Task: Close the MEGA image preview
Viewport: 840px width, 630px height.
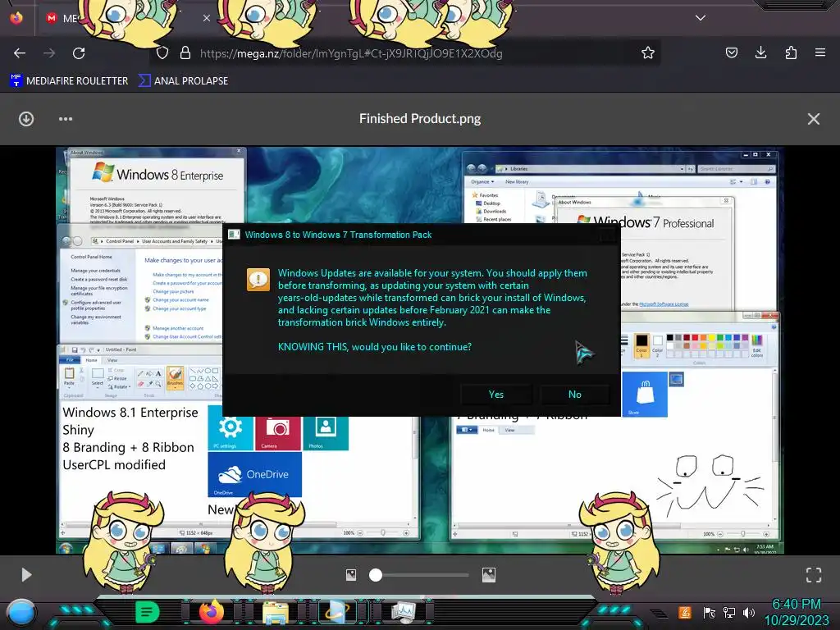Action: (813, 119)
